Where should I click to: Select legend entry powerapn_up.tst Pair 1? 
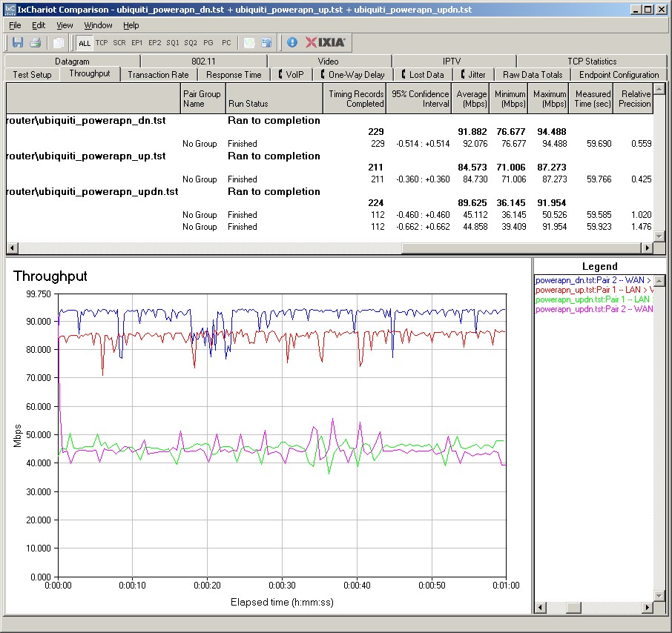[x=593, y=290]
